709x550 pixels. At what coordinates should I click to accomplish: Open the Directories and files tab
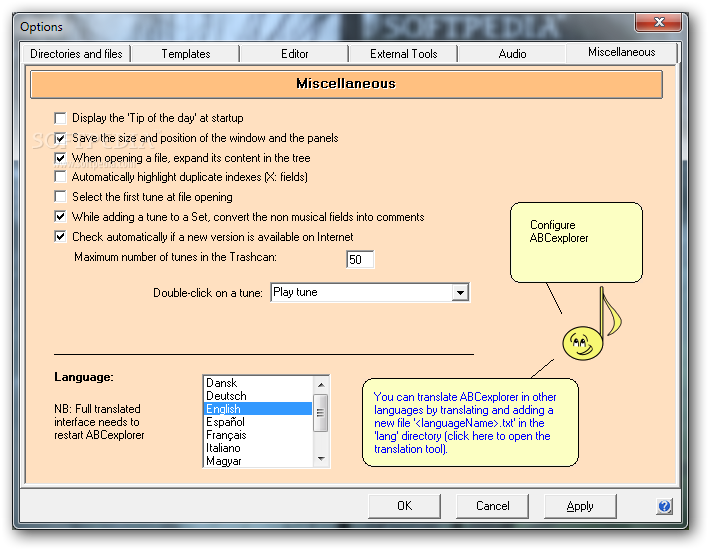(x=76, y=54)
